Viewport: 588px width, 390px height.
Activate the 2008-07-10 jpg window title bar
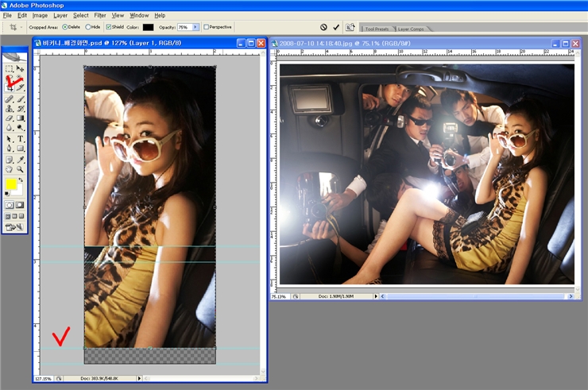(425, 43)
